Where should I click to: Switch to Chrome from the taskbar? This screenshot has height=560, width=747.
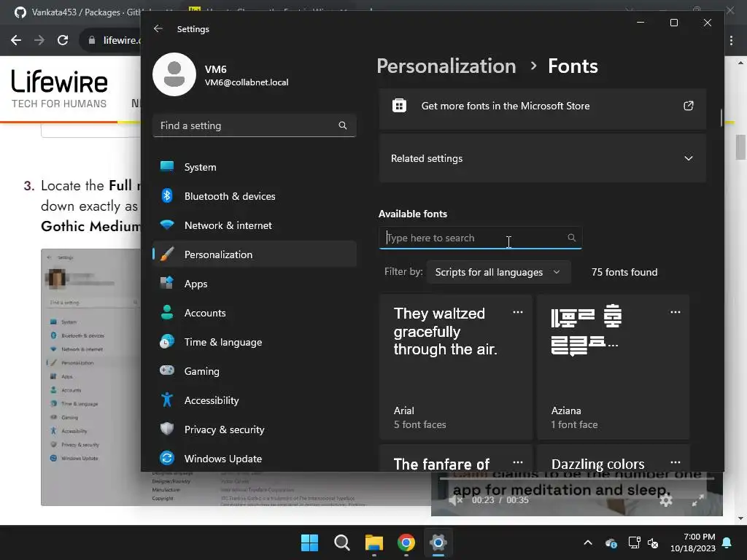point(406,542)
